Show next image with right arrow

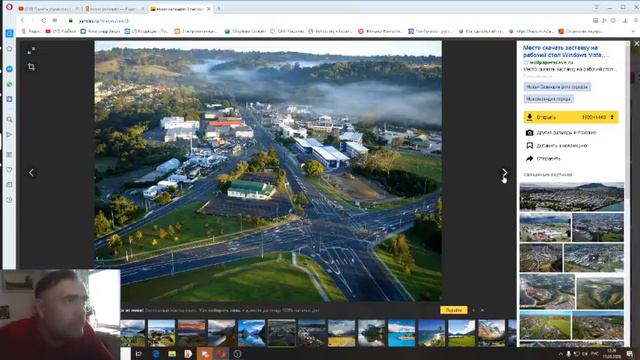coord(505,173)
